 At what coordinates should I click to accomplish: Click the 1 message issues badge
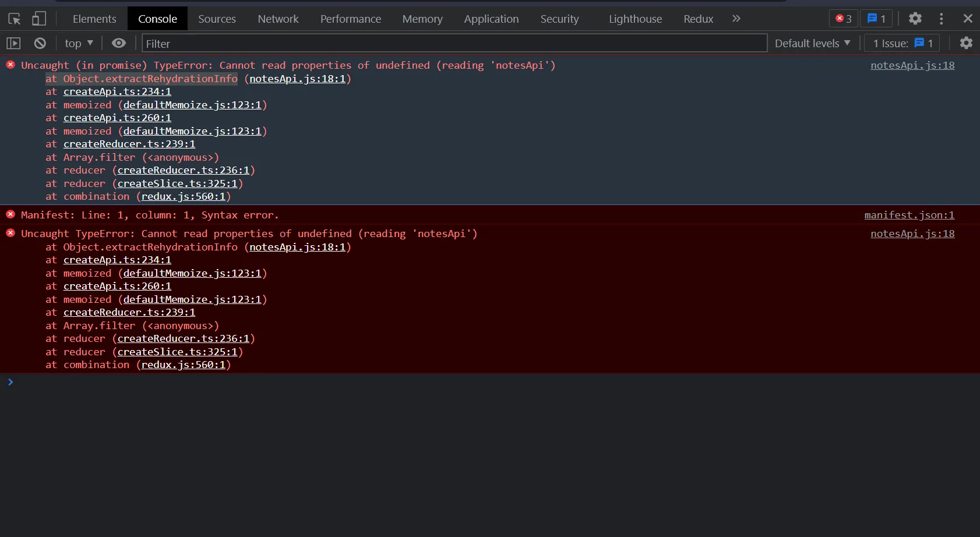tap(876, 19)
